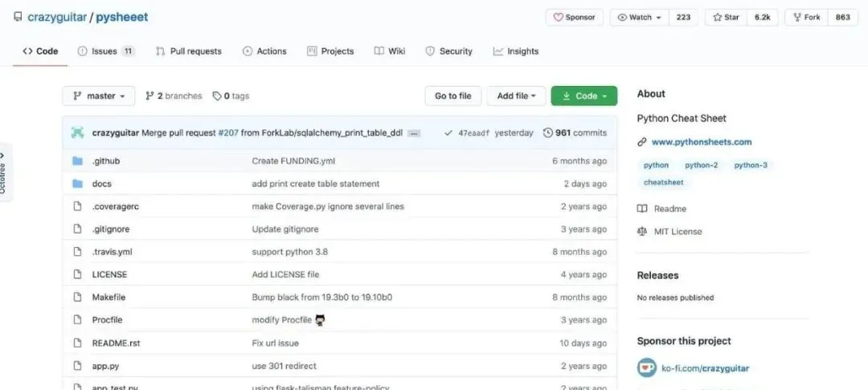This screenshot has height=390, width=868.
Task: Click the folder icon of the .github row
Action: click(x=77, y=161)
